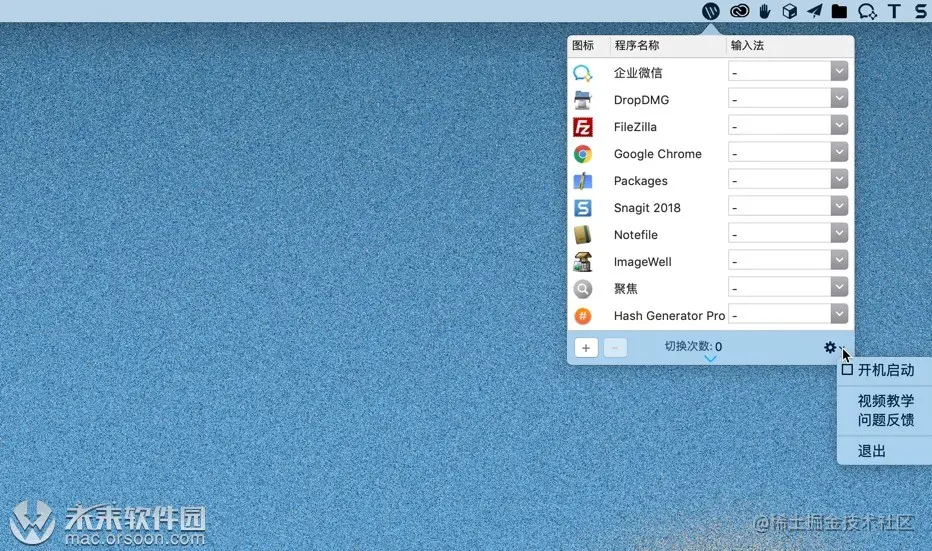Screen dimensions: 932x551
Task: Click the 聚焦 magnifier icon
Action: (582, 289)
